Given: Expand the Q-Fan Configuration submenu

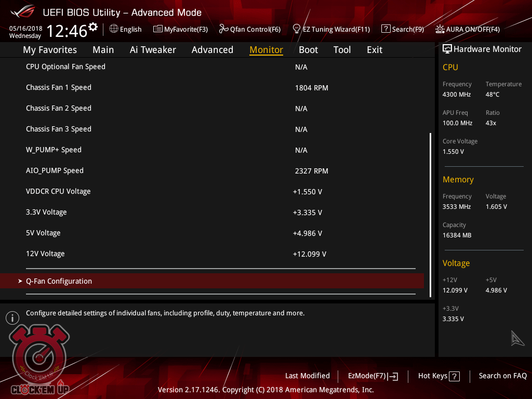Looking at the screenshot, I should pos(59,281).
